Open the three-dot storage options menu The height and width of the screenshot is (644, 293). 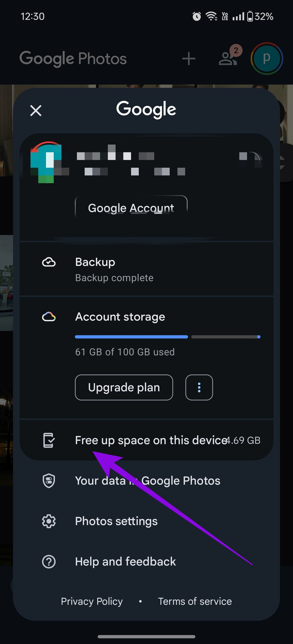click(199, 387)
